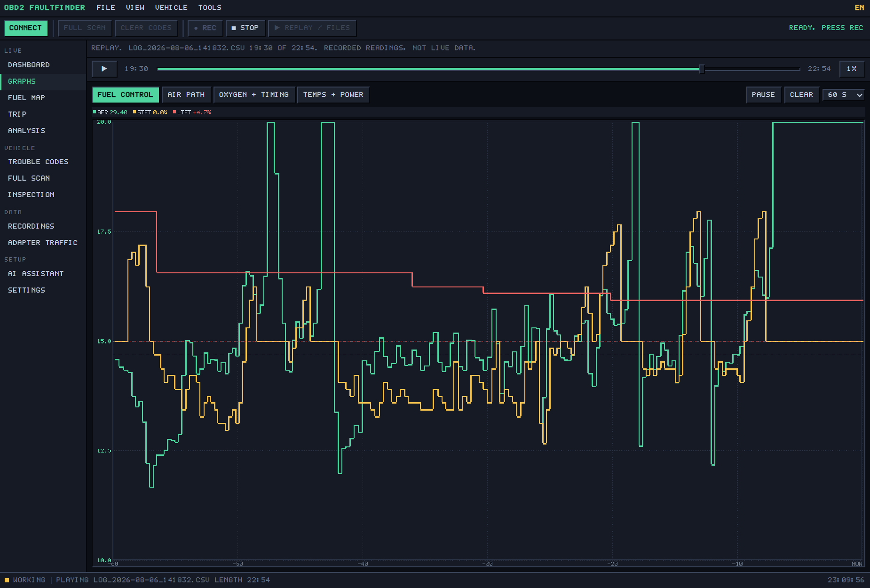
Task: Go to DASHBOARD in sidebar
Action: click(43, 65)
